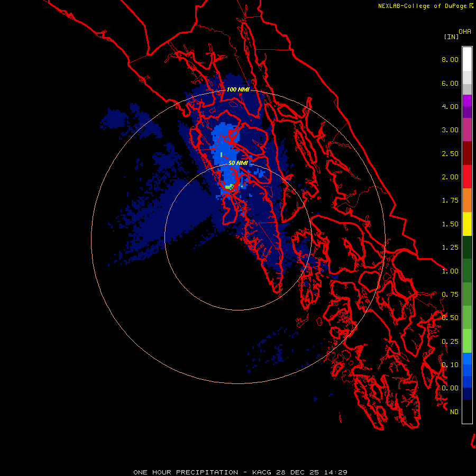Select the pink 3.00 inch legend swatch
Screen dimensions: 476x476
pyautogui.click(x=467, y=130)
